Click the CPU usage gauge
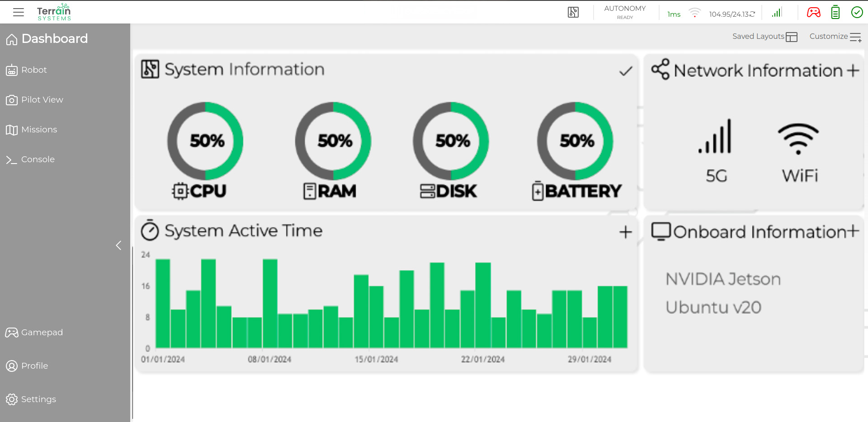The image size is (868, 422). (205, 141)
